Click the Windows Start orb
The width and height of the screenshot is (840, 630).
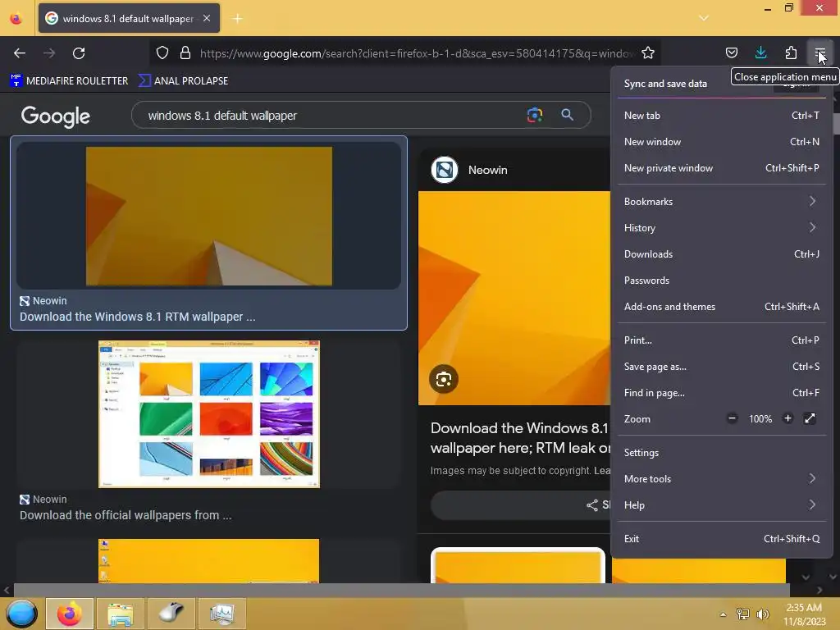pyautogui.click(x=21, y=614)
